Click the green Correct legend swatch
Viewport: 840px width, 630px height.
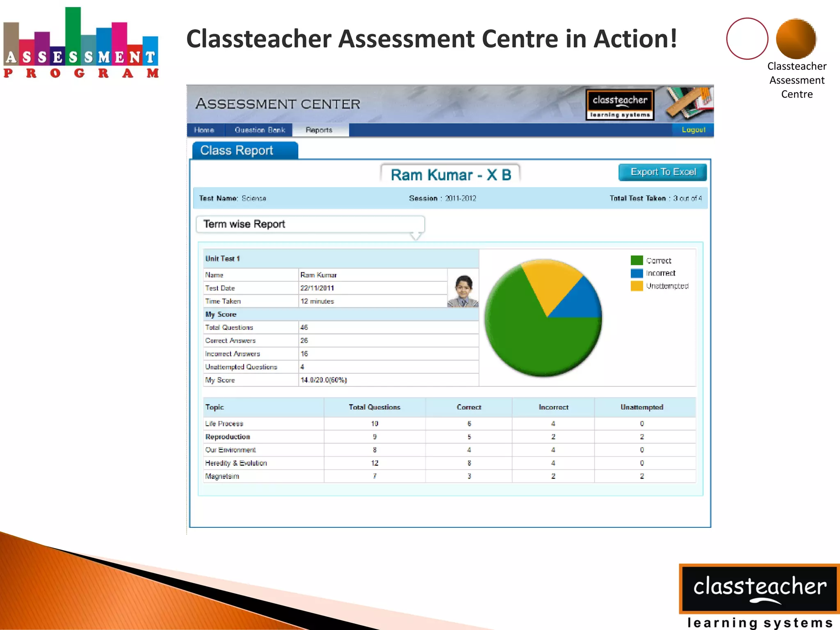(637, 260)
